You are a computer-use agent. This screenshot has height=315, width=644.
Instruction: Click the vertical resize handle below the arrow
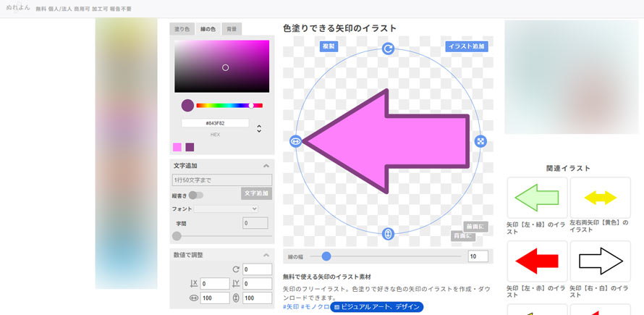[x=388, y=234]
